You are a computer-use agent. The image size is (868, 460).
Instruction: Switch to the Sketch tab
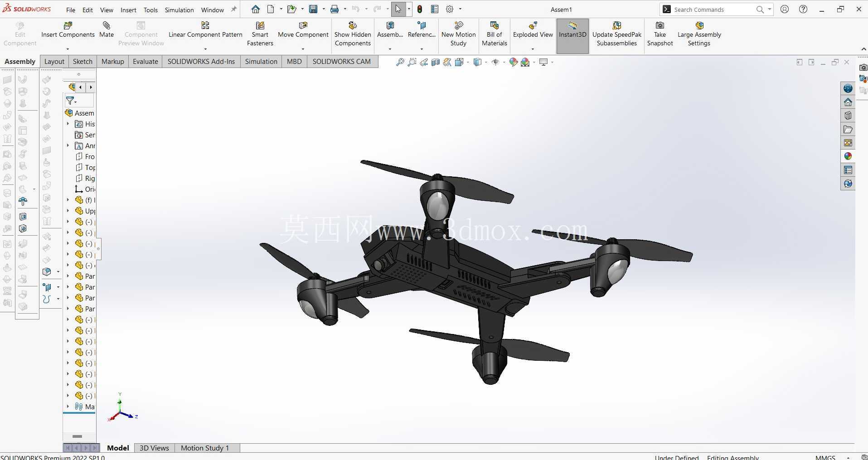tap(82, 62)
